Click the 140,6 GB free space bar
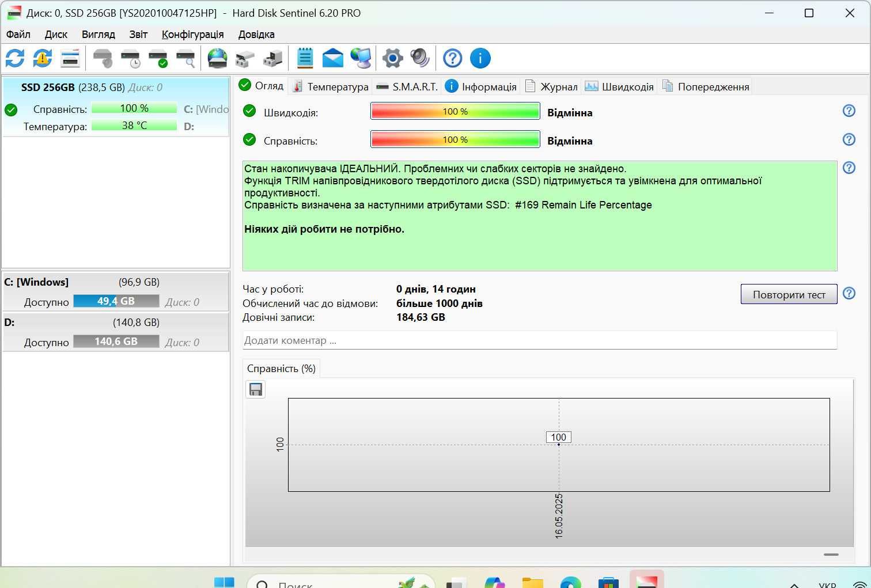 (x=116, y=342)
